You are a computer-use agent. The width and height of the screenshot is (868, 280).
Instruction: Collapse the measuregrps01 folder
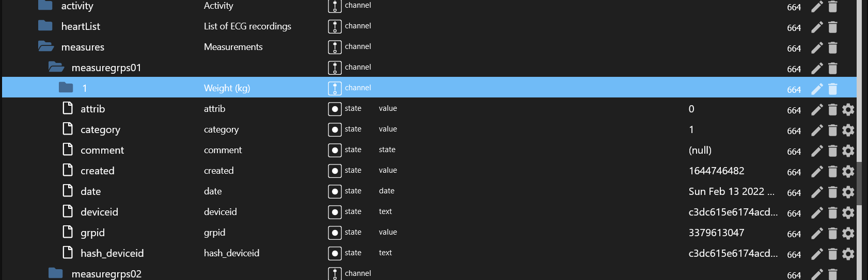(56, 67)
